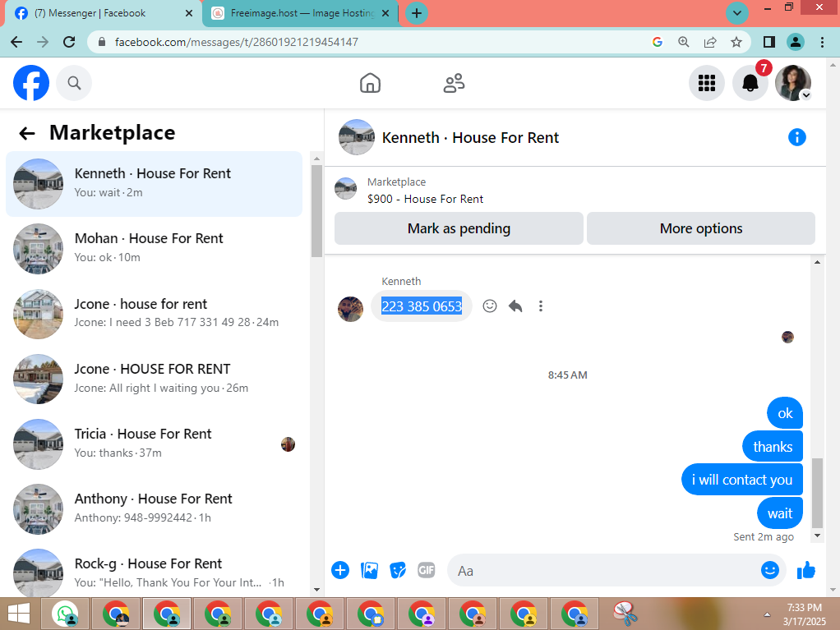Select the Anthony · House For Rent chat

pos(154,509)
